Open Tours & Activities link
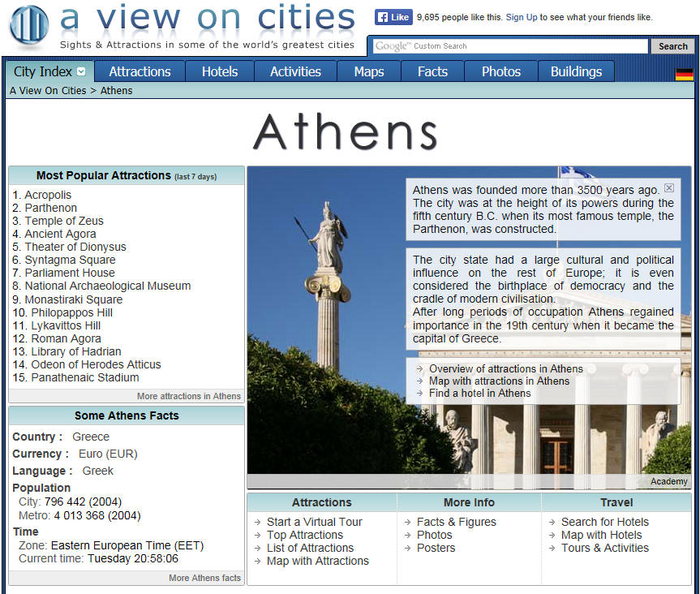The image size is (700, 594). tap(605, 548)
